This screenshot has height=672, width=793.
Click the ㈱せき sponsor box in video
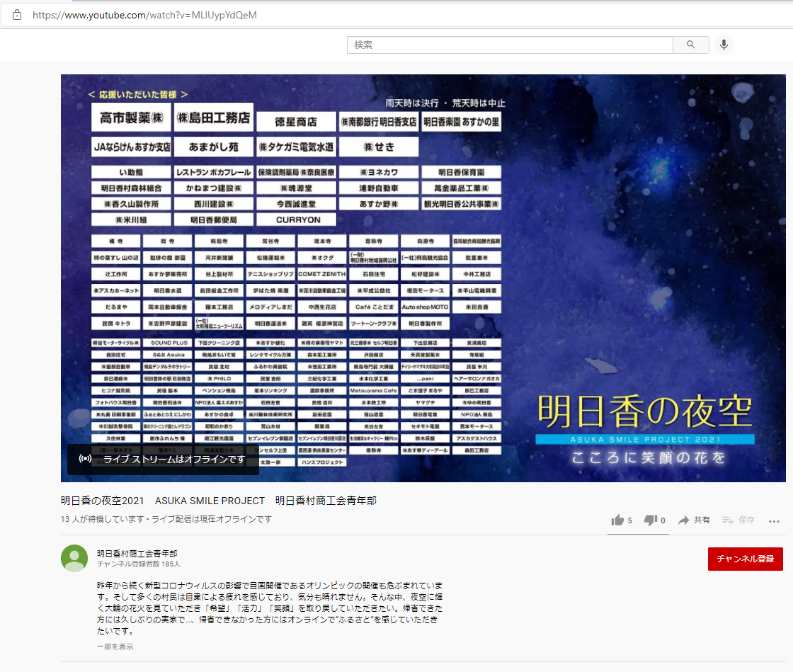pyautogui.click(x=379, y=147)
